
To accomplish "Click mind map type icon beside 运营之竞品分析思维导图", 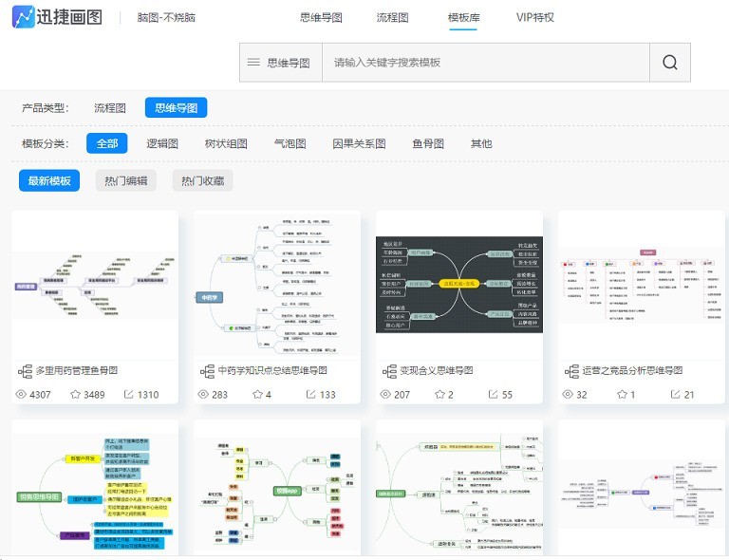I will [571, 371].
